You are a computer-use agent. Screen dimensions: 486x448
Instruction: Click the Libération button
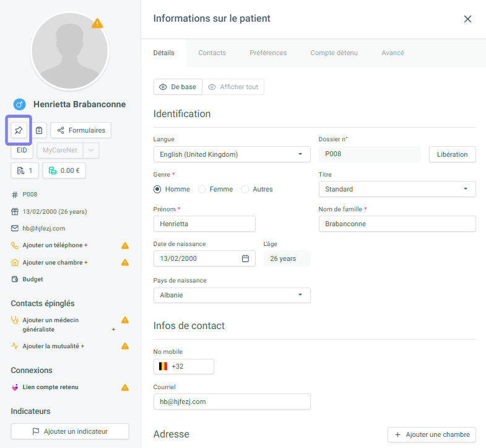pos(452,154)
